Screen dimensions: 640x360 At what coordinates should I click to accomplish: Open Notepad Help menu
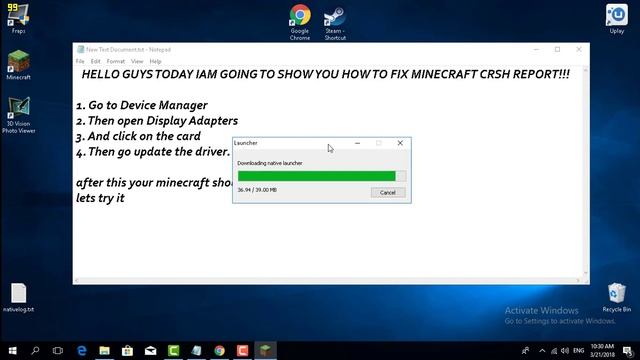pyautogui.click(x=155, y=61)
